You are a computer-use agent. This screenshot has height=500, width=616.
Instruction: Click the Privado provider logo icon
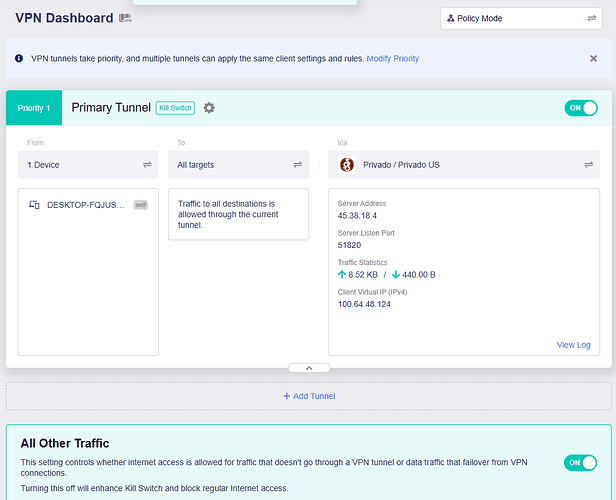[347, 165]
